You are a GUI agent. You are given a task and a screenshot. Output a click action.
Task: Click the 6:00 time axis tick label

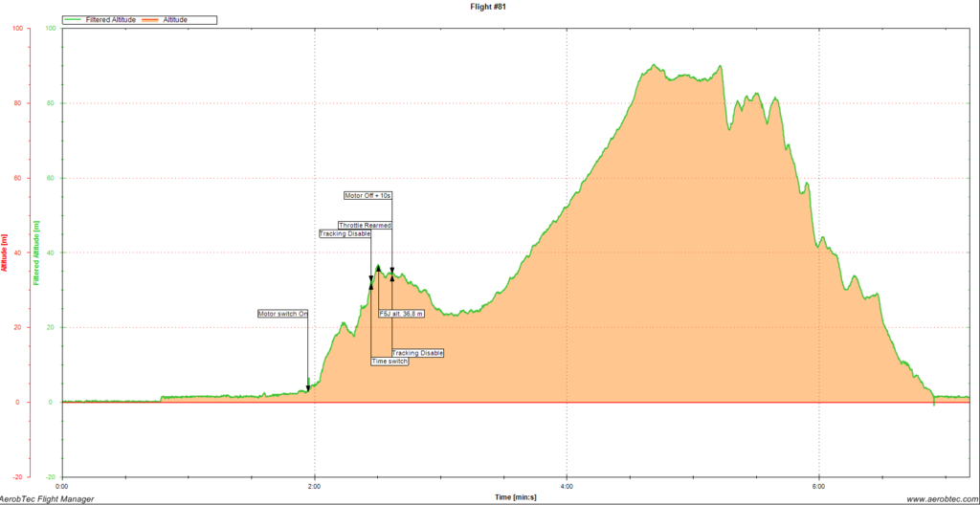[819, 485]
